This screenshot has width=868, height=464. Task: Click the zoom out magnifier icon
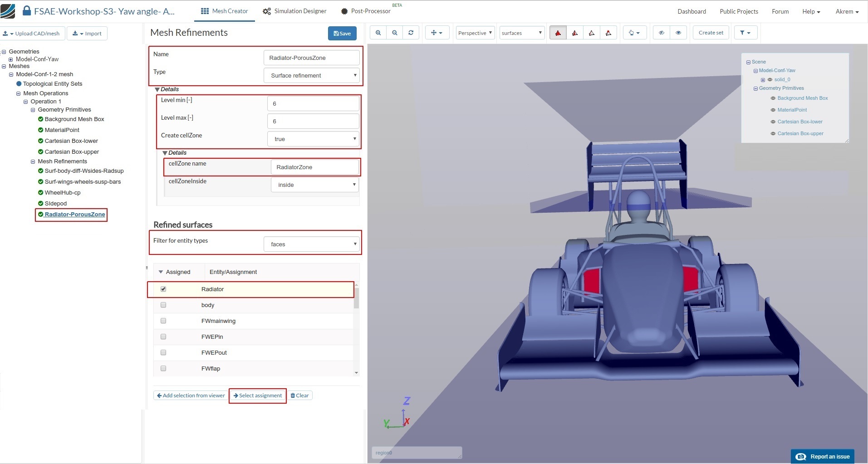coord(395,33)
